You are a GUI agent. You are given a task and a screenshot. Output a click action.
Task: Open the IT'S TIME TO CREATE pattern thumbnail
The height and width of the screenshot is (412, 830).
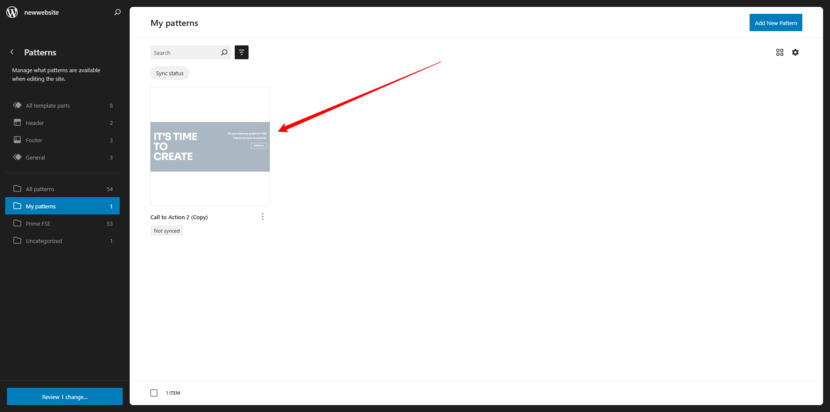[x=210, y=147]
